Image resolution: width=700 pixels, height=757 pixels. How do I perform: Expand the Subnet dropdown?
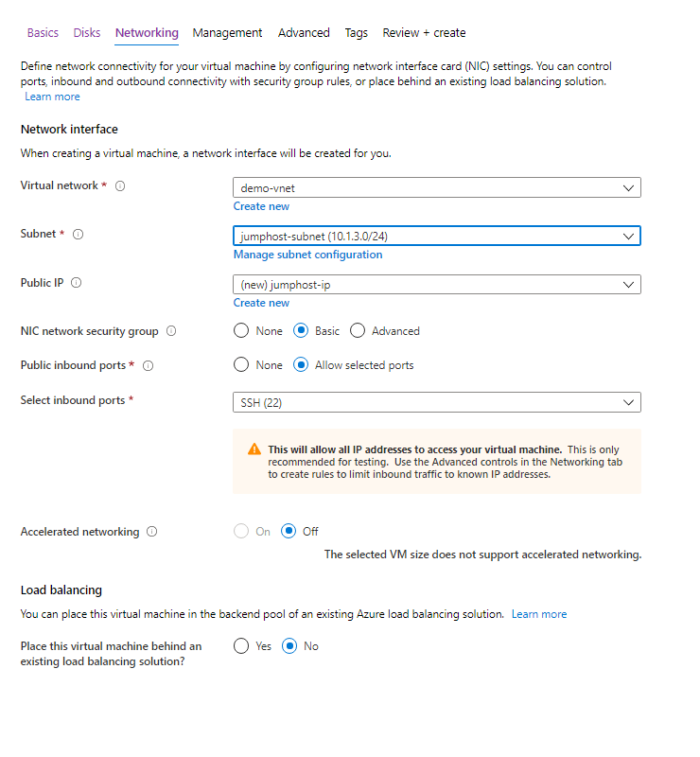[x=437, y=236]
